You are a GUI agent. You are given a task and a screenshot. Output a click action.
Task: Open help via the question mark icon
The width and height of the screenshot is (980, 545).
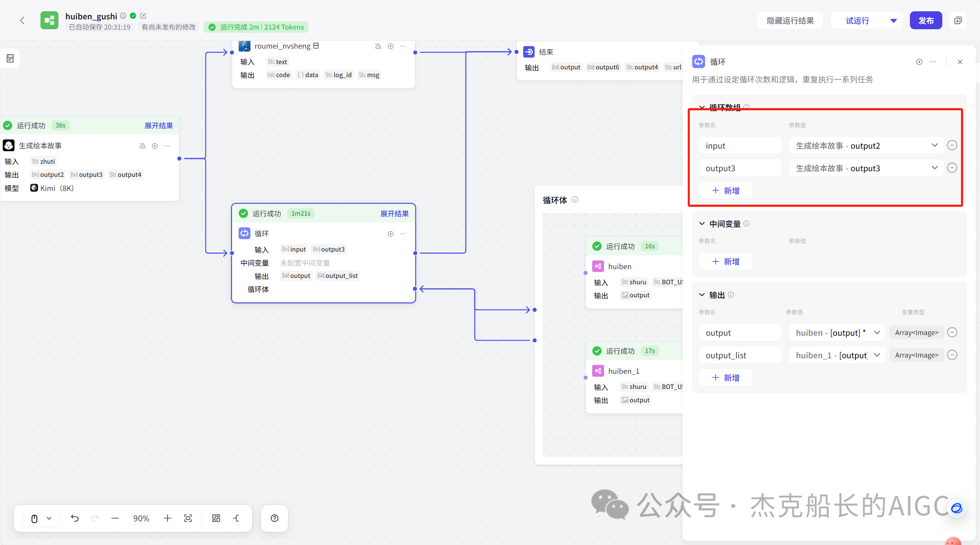pyautogui.click(x=274, y=518)
